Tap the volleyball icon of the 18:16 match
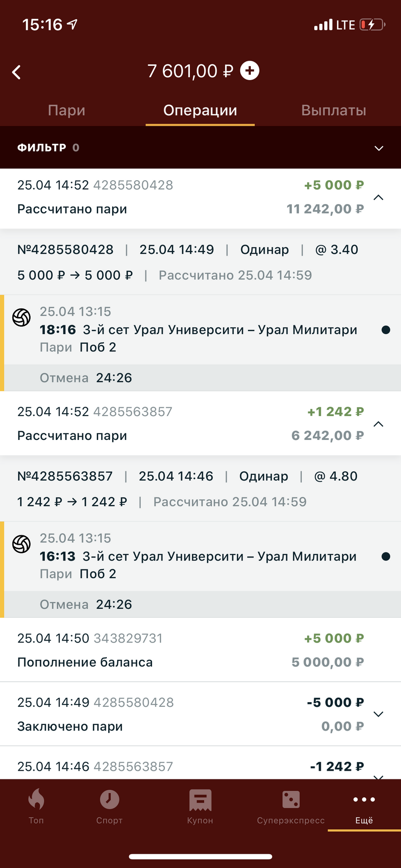Image resolution: width=401 pixels, height=868 pixels. 21,317
